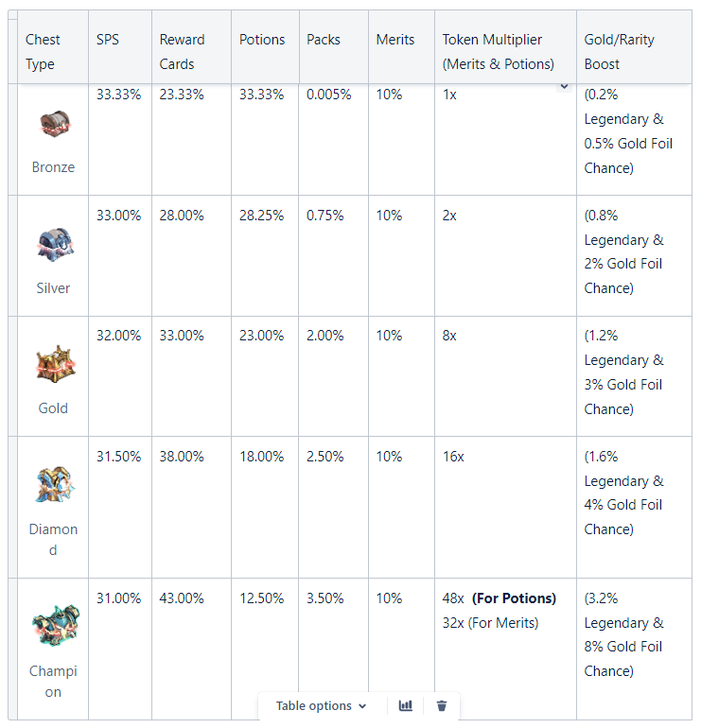The height and width of the screenshot is (728, 701).
Task: Click the Gold/Rarity Boost header cell
Action: 634,47
